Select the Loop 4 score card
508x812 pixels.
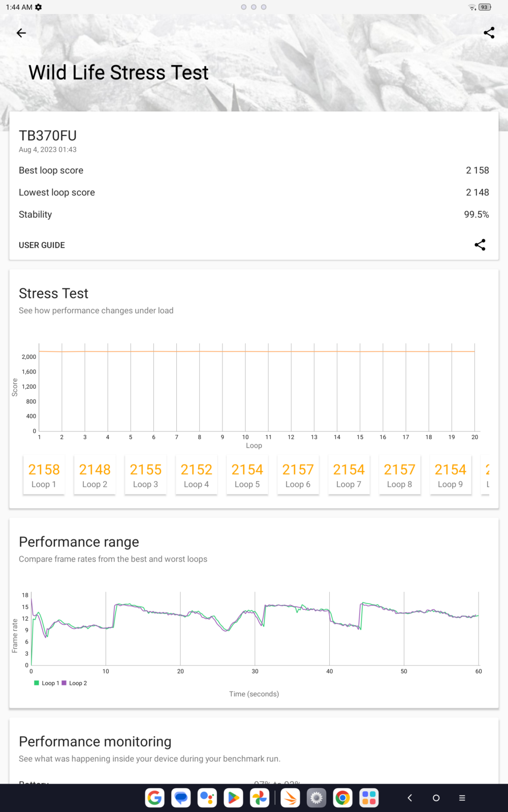pyautogui.click(x=196, y=475)
